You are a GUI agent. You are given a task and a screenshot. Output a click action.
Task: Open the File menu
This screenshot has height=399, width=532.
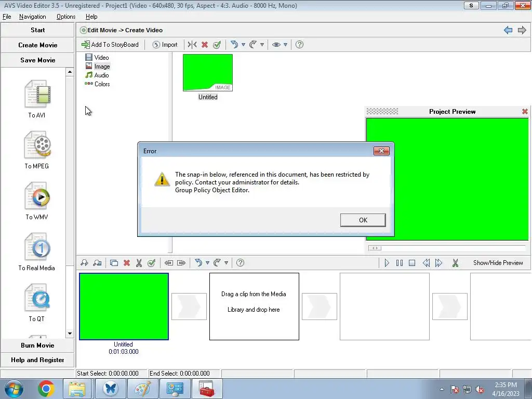pyautogui.click(x=7, y=17)
